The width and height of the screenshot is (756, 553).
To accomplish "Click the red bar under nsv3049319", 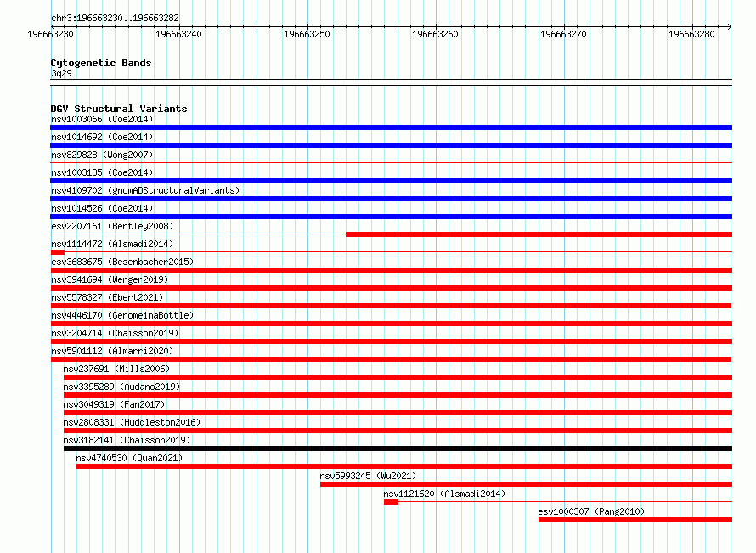I will click(398, 413).
